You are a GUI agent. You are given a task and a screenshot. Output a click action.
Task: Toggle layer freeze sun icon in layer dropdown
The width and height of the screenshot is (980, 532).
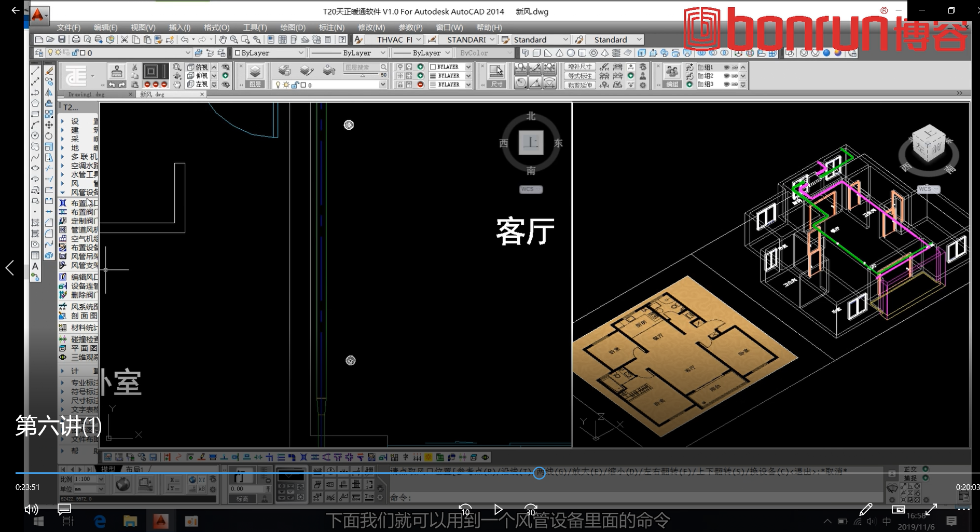[x=58, y=53]
